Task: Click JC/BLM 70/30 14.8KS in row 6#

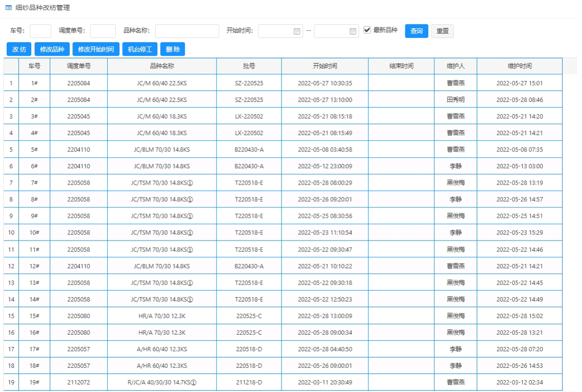Action: [x=162, y=166]
